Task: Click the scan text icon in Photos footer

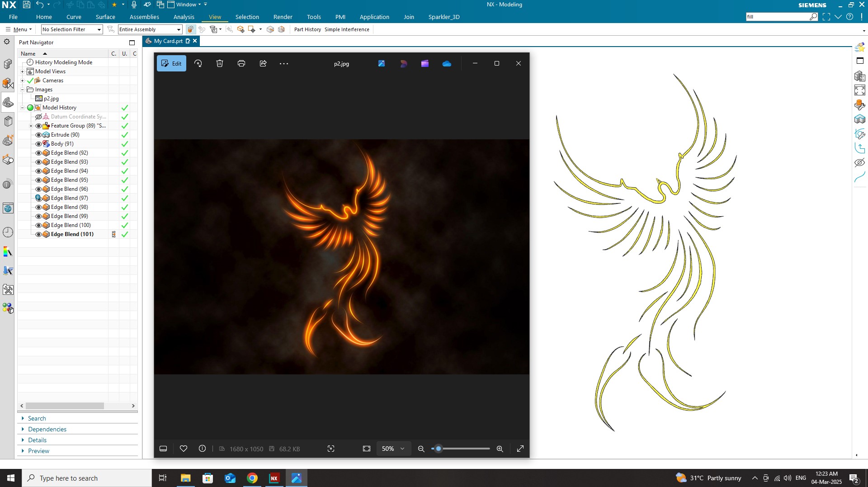Action: point(331,449)
